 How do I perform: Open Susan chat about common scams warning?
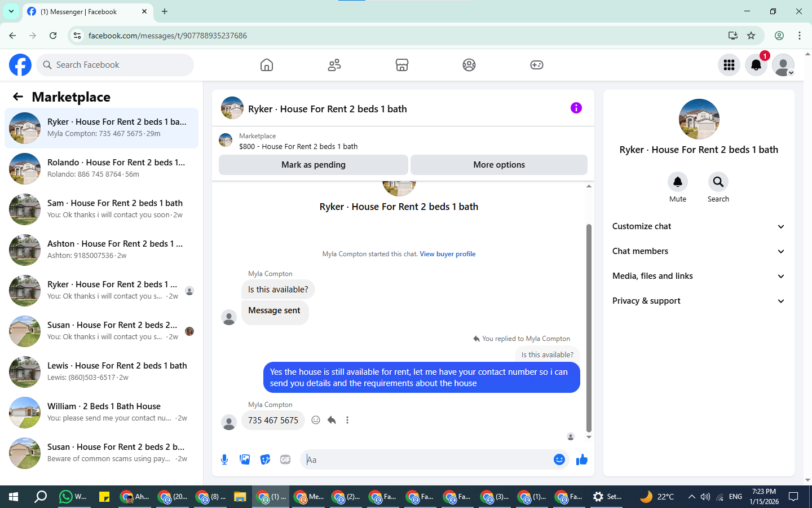(x=101, y=453)
